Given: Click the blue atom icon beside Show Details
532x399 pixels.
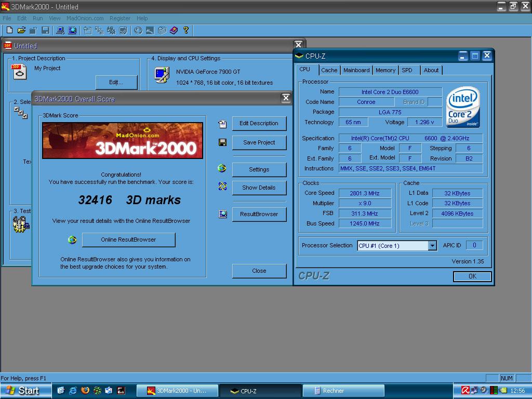Looking at the screenshot, I should (222, 187).
